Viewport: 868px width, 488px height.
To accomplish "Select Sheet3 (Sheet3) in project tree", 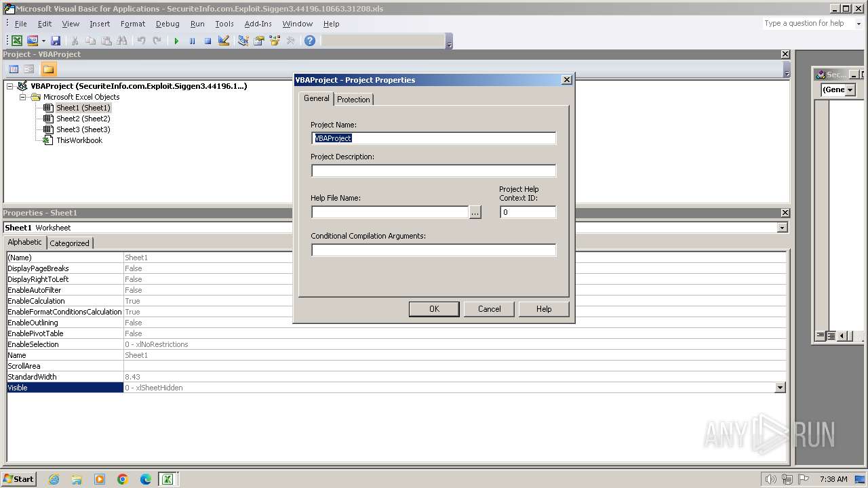I will (83, 129).
